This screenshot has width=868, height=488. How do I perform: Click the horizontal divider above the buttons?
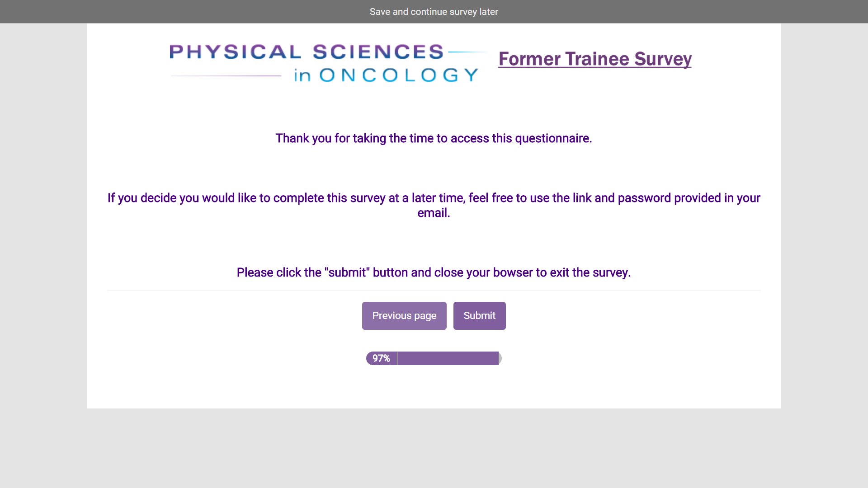(x=434, y=291)
